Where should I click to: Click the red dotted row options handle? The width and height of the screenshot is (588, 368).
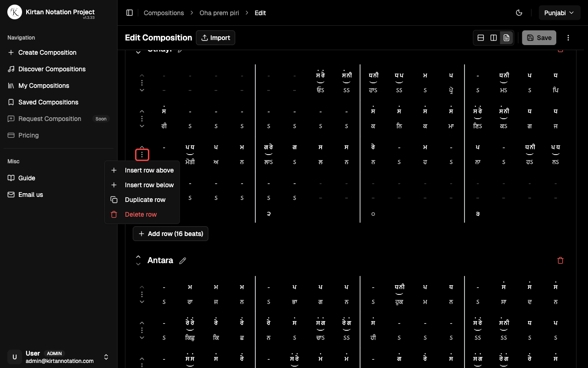click(x=142, y=155)
